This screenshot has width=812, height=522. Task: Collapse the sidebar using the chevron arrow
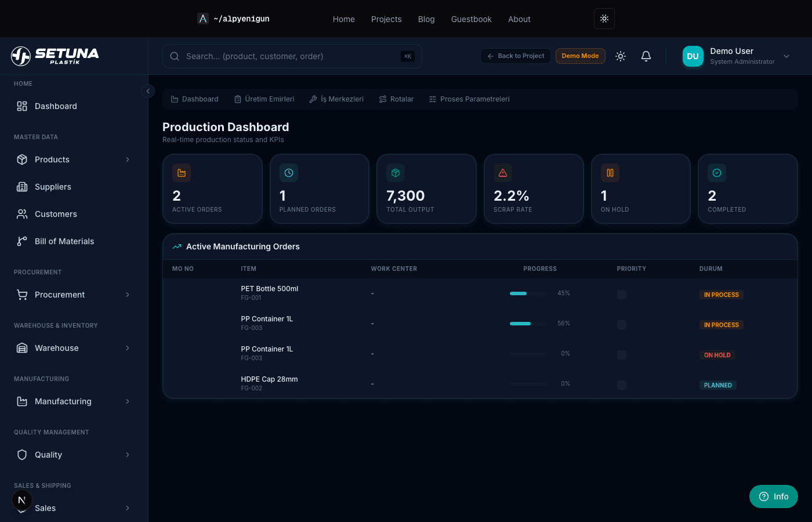[148, 91]
